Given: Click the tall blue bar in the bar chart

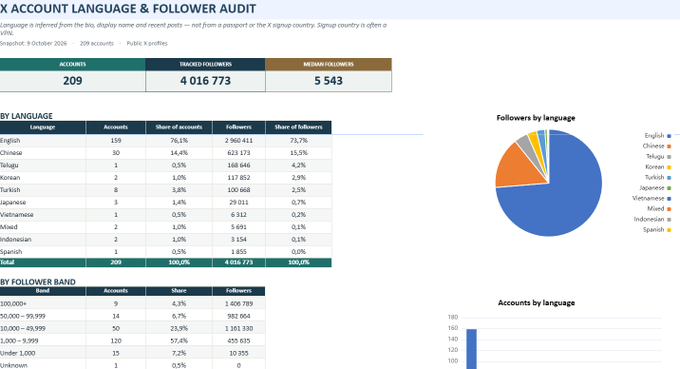Looking at the screenshot, I should pos(471,349).
